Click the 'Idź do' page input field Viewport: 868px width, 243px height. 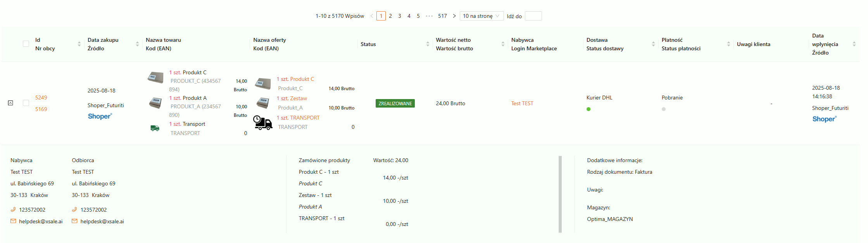(x=533, y=16)
